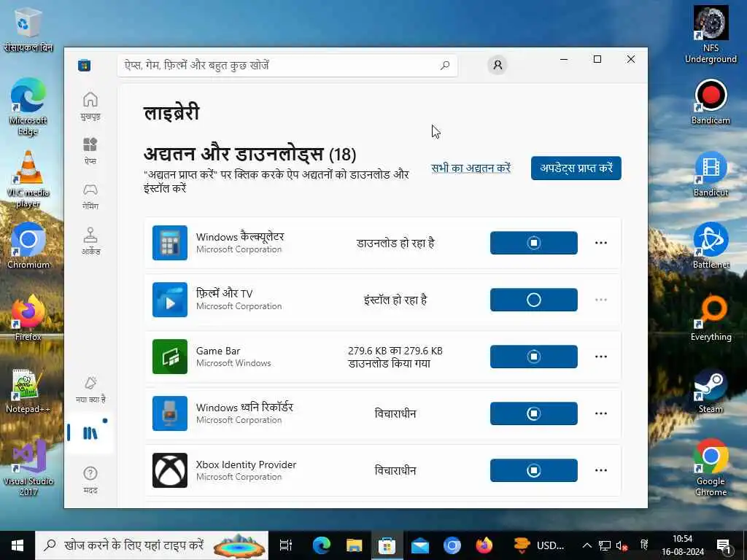747x560 pixels.
Task: Select the Xbox Identity Provider title text
Action: 246,464
